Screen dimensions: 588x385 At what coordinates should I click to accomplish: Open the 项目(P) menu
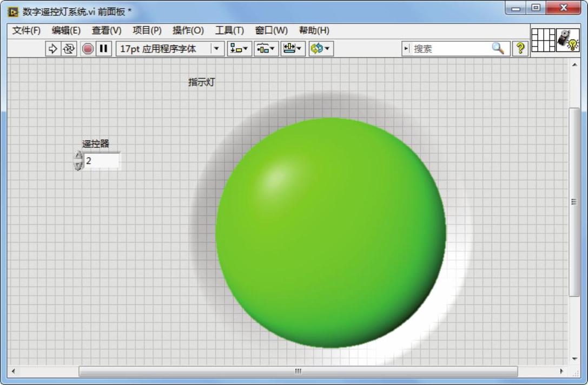[x=147, y=30]
